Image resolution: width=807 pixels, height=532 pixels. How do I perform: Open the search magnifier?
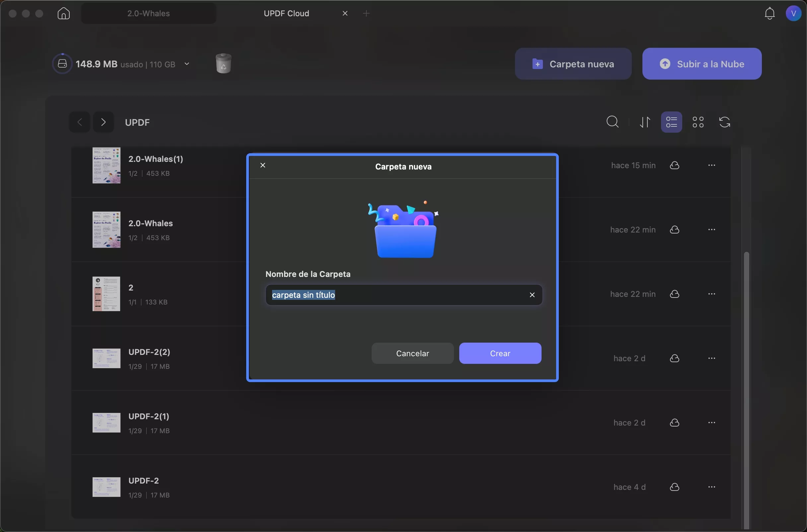click(613, 122)
